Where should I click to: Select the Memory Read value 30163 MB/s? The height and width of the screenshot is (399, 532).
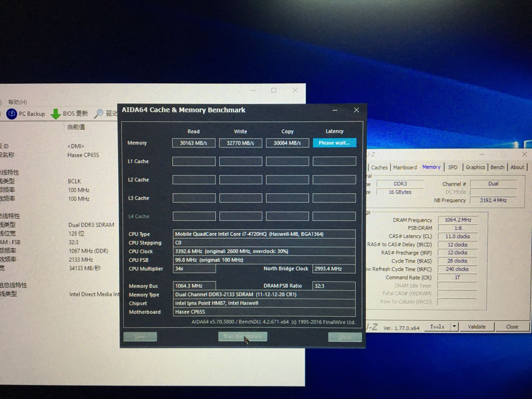tap(194, 143)
